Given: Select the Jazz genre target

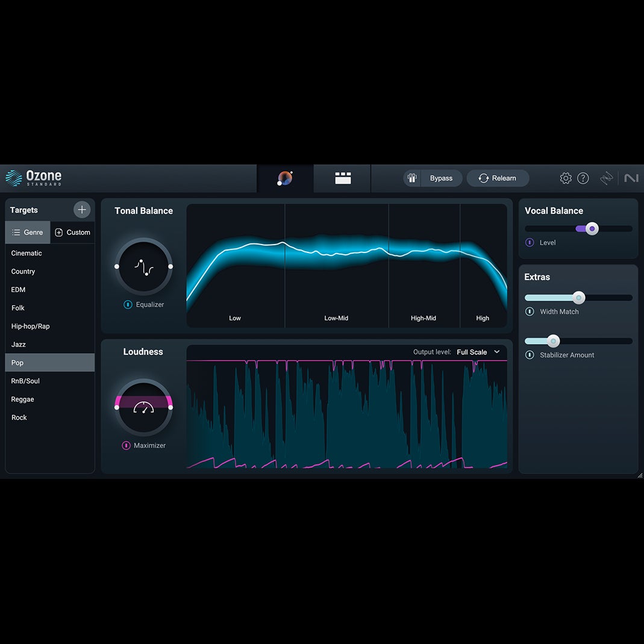Looking at the screenshot, I should 49,344.
